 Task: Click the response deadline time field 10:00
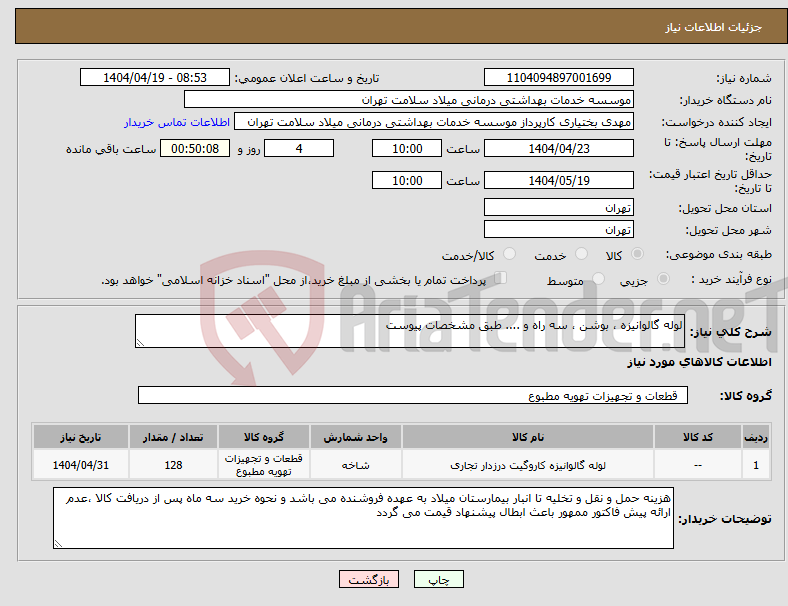tap(407, 148)
